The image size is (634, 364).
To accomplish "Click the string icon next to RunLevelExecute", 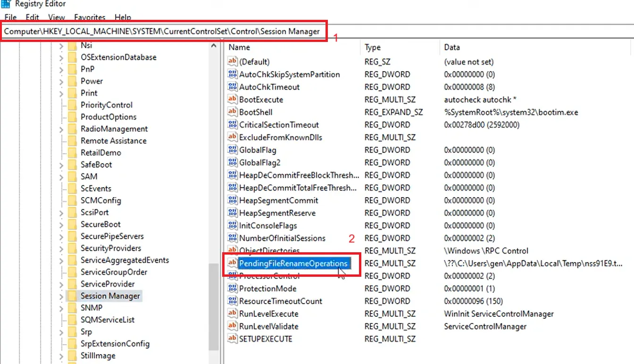I will 233,314.
